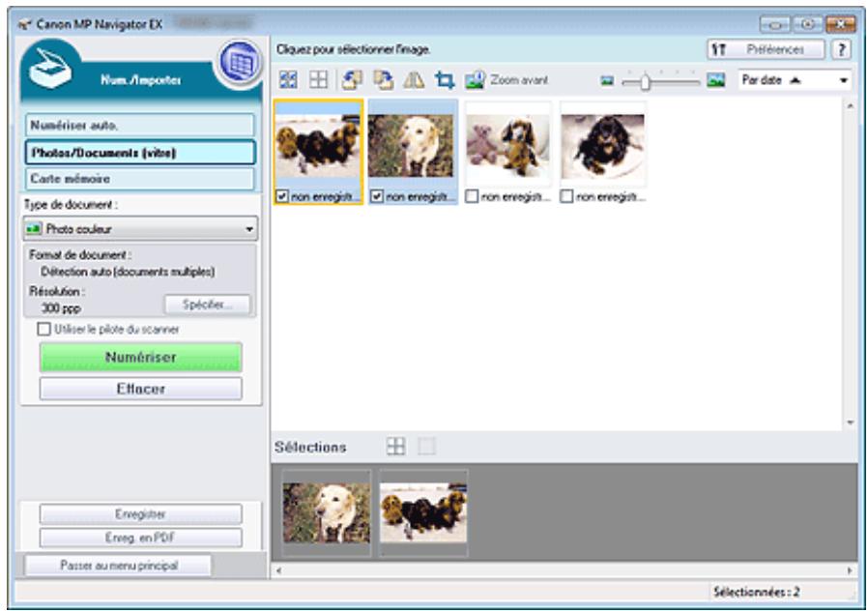Click the scanner Num./Importer icon

pos(51,68)
